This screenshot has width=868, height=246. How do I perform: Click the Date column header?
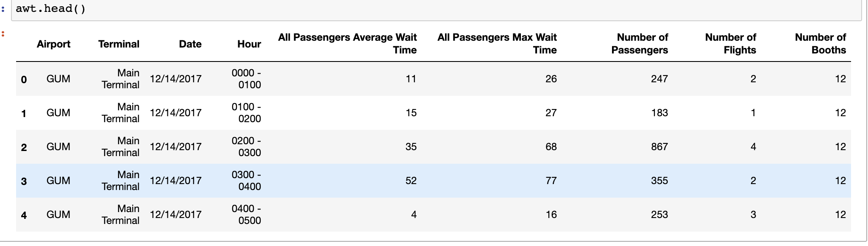[x=190, y=44]
